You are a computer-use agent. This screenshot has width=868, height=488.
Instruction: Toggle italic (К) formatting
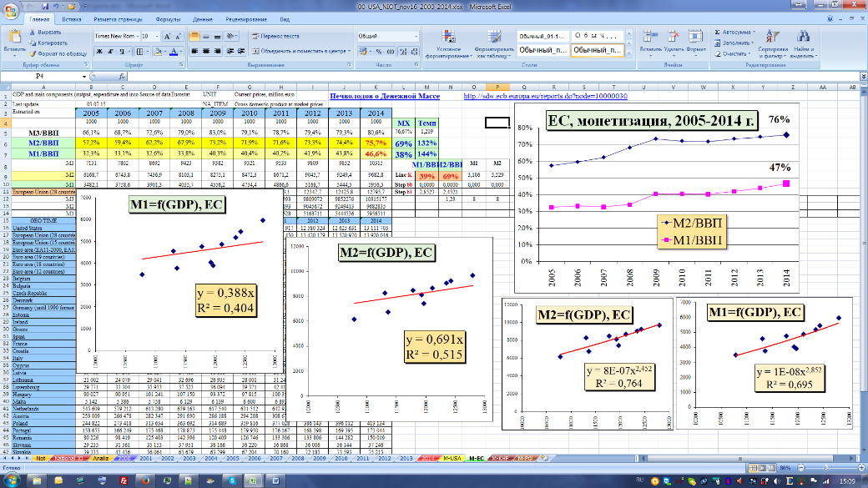111,51
